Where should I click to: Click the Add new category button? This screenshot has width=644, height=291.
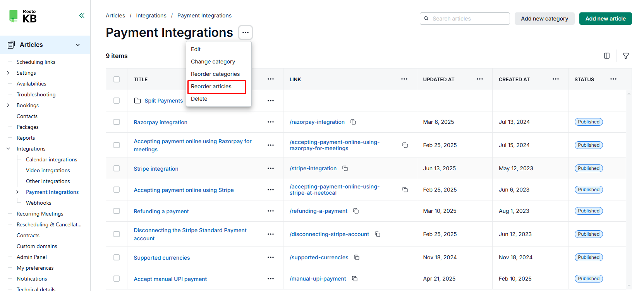coord(544,19)
